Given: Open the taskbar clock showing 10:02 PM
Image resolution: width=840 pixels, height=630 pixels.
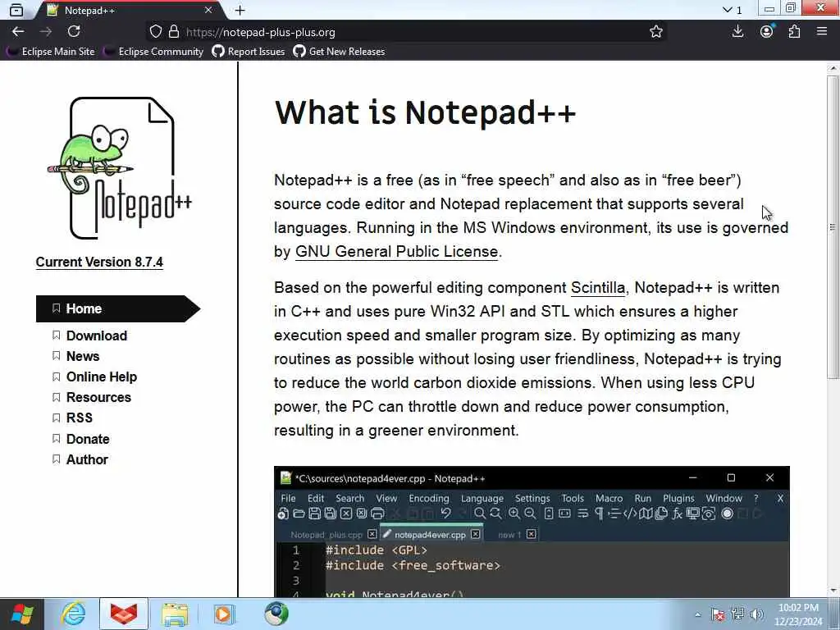Looking at the screenshot, I should click(797, 614).
